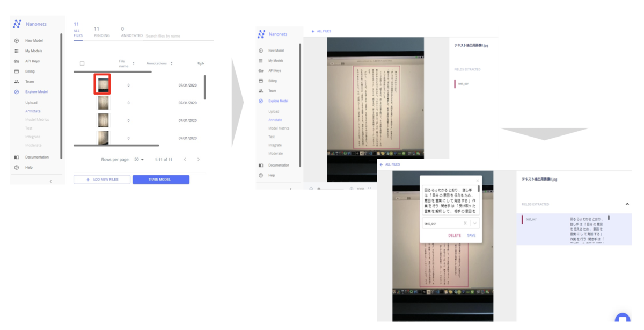Click Add New Files button

tap(102, 180)
